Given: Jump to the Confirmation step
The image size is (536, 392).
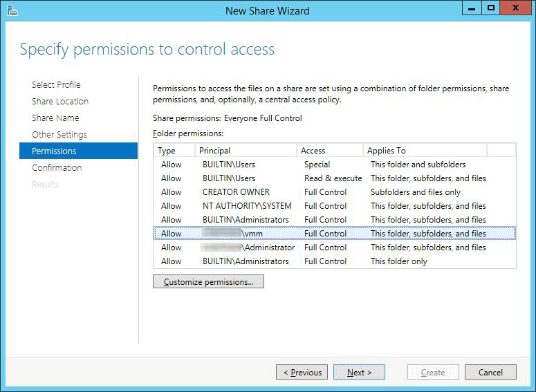Looking at the screenshot, I should click(x=57, y=167).
